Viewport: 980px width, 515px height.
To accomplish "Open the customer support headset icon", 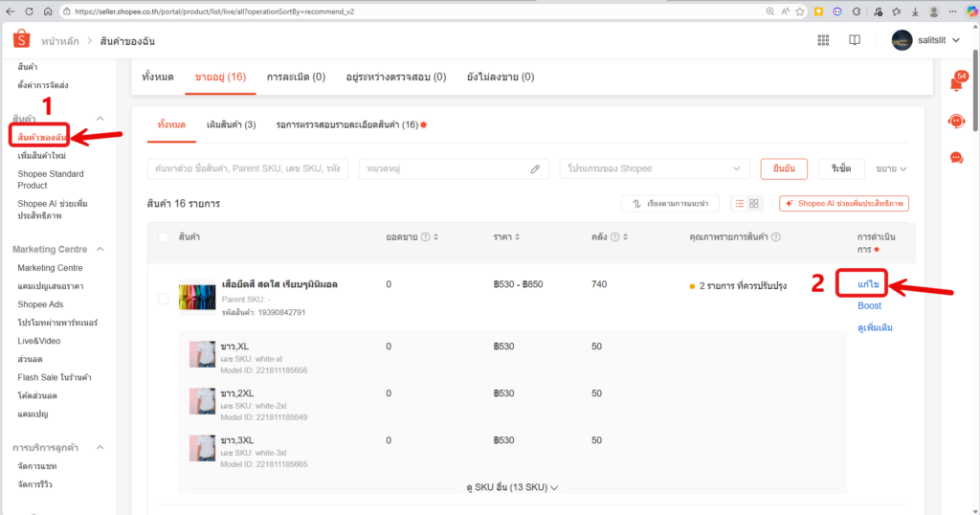I will point(955,121).
